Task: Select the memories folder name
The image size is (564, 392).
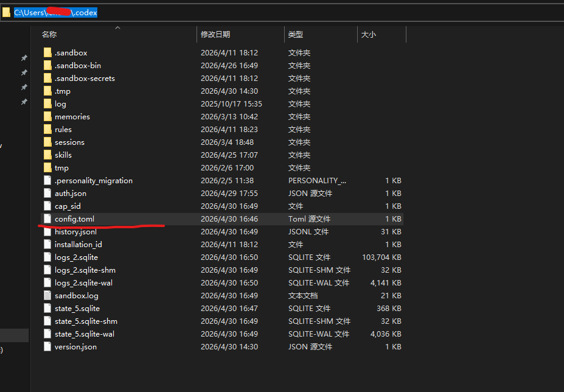Action: point(72,117)
